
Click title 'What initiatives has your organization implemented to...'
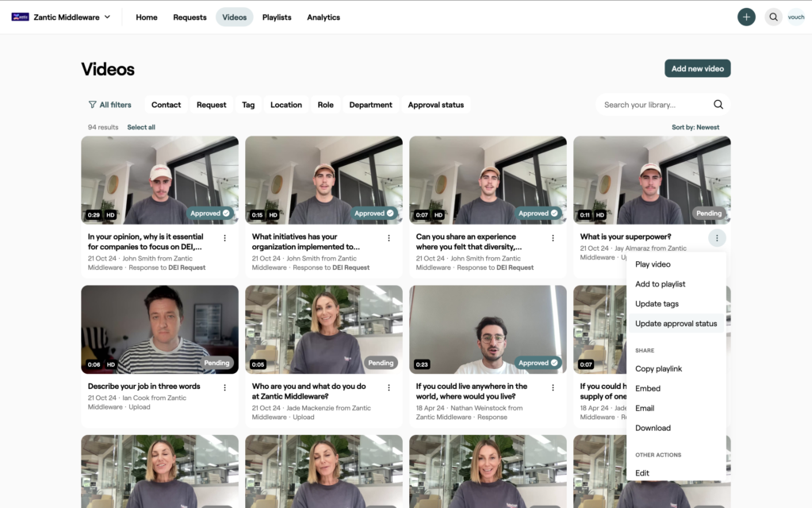point(305,241)
